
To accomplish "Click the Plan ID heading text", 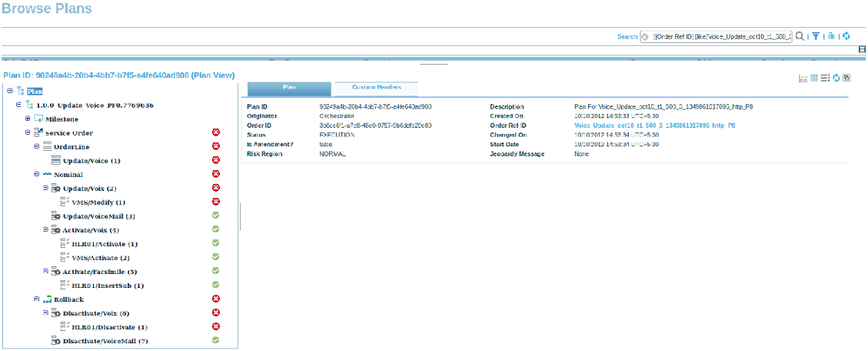I will click(119, 75).
